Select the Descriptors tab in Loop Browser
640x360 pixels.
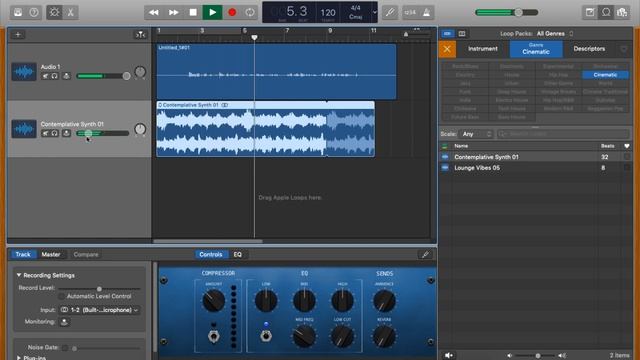pyautogui.click(x=589, y=49)
